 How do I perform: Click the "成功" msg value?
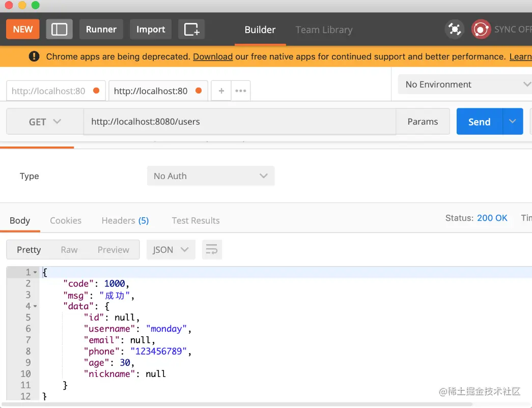coord(115,296)
